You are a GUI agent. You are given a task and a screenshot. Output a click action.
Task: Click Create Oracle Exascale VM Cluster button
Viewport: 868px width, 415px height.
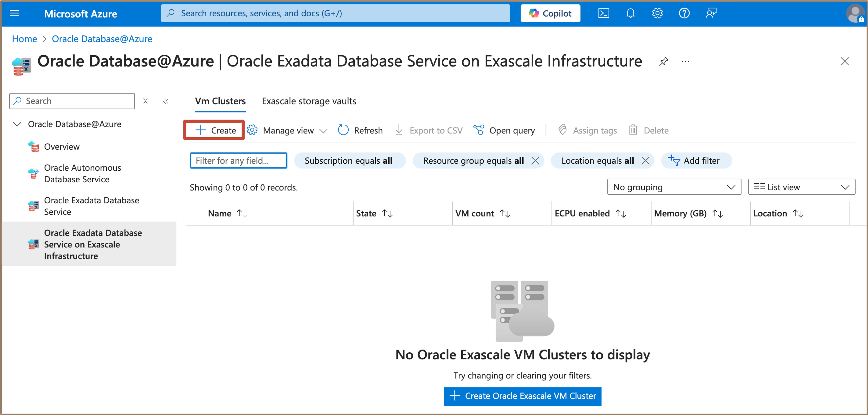(x=522, y=396)
